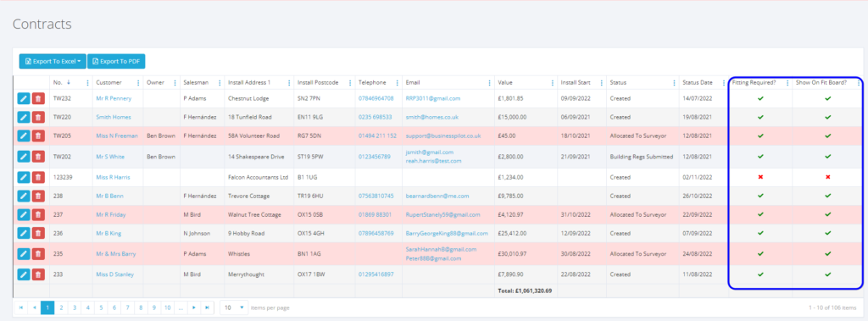Viewport: 868px width, 321px height.
Task: Click Fitting Required checkmark for 233
Action: coord(760,274)
